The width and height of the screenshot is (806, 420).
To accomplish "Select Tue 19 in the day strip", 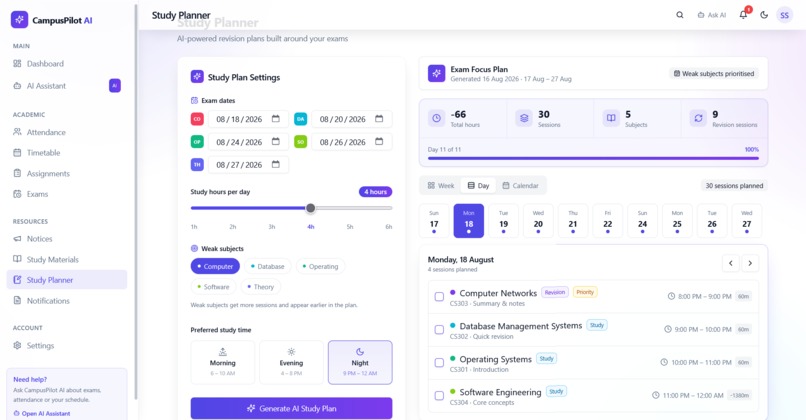I will (503, 221).
